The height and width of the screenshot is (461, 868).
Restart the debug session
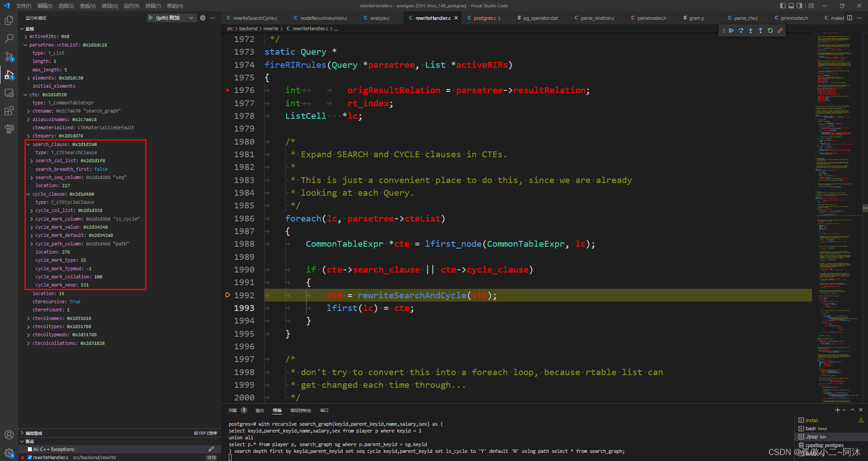click(x=770, y=31)
